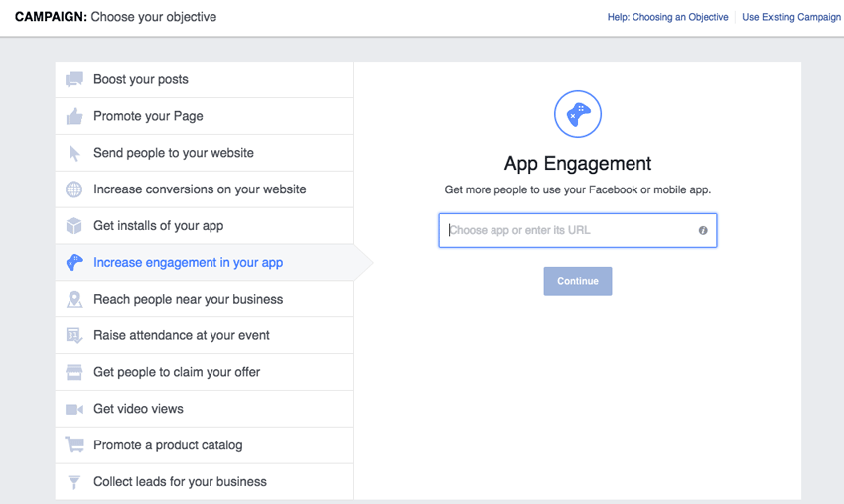This screenshot has height=504, width=844.
Task: Click the globe icon for website conversions
Action: point(74,189)
